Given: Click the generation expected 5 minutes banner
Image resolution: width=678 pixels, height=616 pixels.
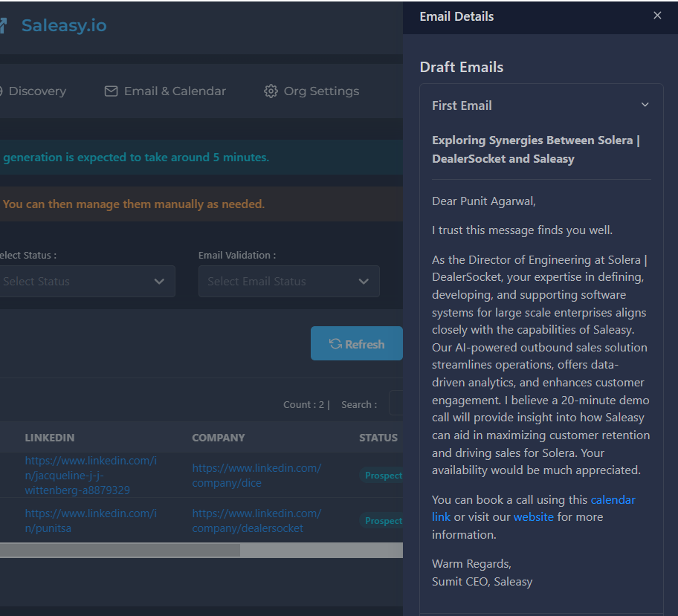Looking at the screenshot, I should point(201,158).
